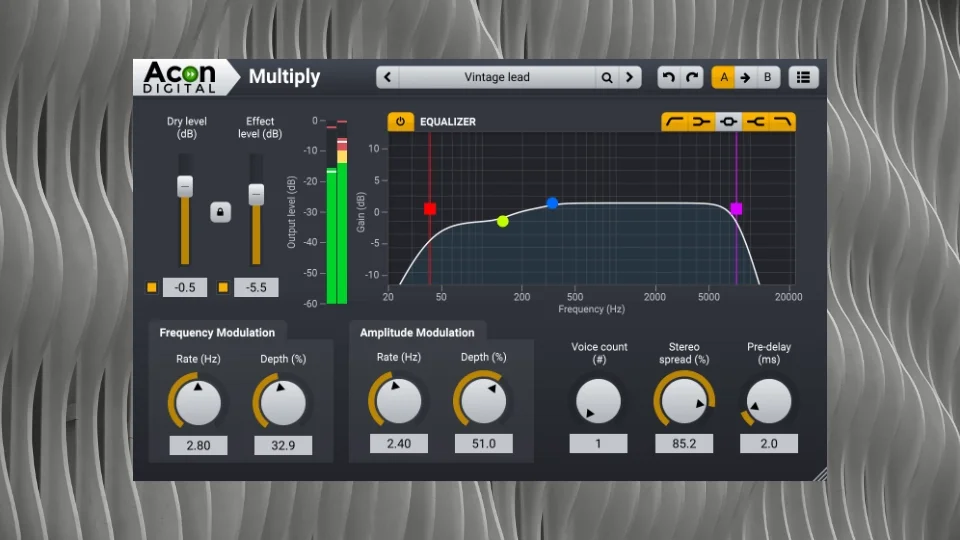This screenshot has height=540, width=960.
Task: Toggle the Dry level enable square
Action: 152,287
